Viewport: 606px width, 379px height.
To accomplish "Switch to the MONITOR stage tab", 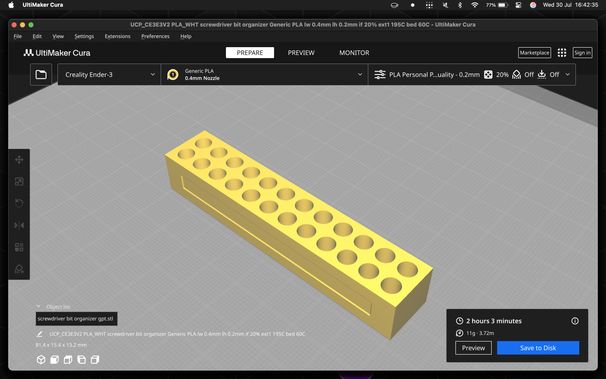I will 354,53.
